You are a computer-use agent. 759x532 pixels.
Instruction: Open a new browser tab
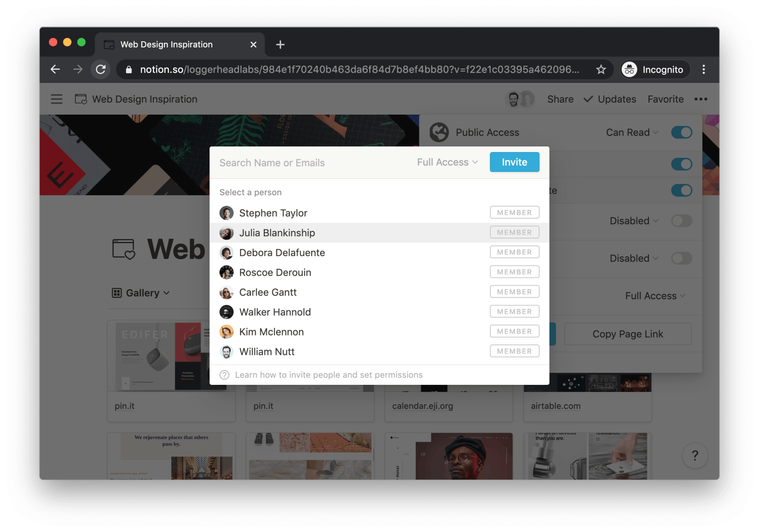coord(280,45)
